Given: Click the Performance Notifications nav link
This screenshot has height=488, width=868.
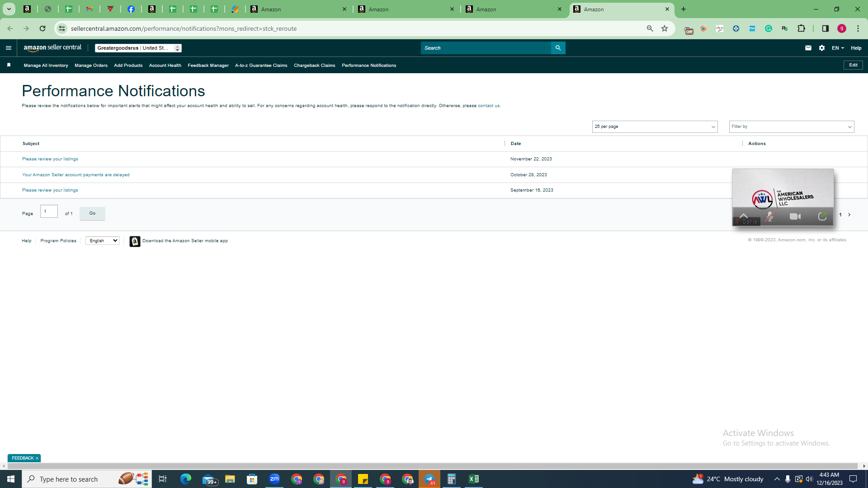Looking at the screenshot, I should coord(369,66).
